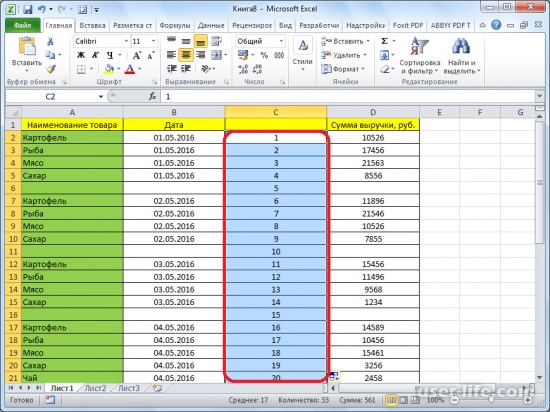Click the AutoSum sigma icon

pyautogui.click(x=384, y=41)
